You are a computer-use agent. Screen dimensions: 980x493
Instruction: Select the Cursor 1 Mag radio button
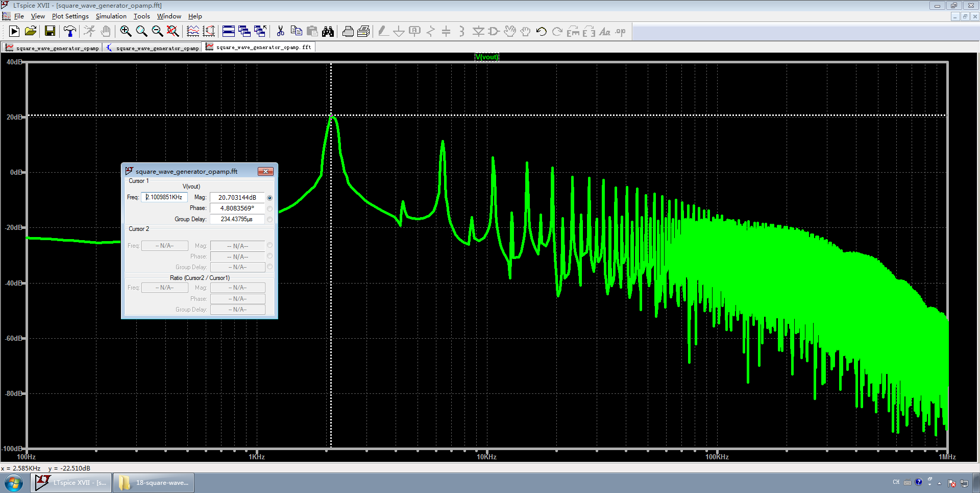(x=269, y=198)
